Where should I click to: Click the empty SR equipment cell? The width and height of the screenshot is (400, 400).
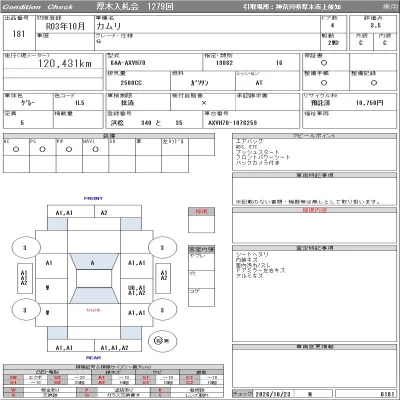pos(122,147)
